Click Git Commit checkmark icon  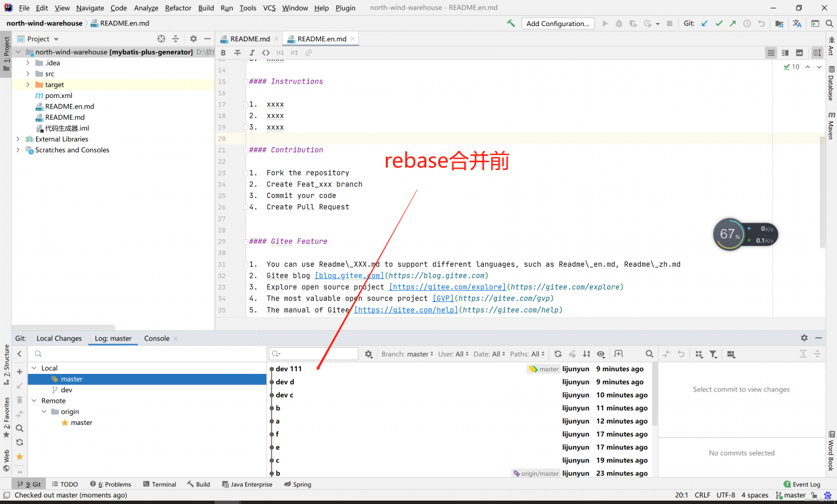719,24
